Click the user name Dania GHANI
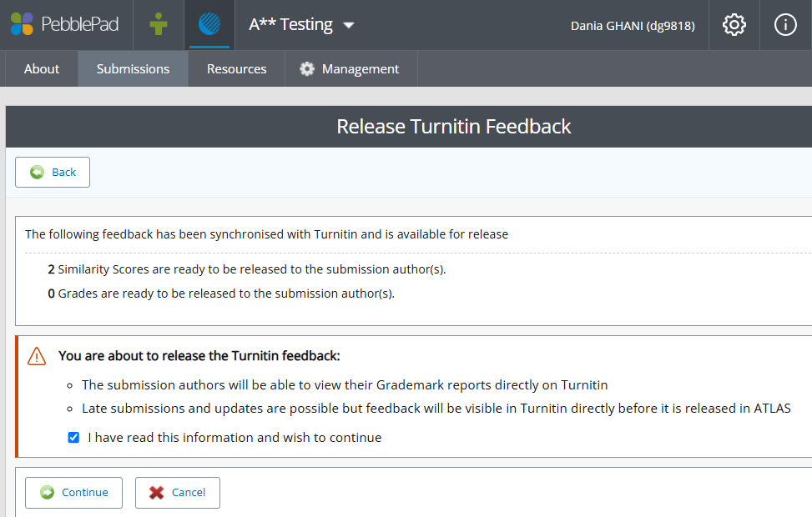The image size is (812, 517). (x=633, y=25)
